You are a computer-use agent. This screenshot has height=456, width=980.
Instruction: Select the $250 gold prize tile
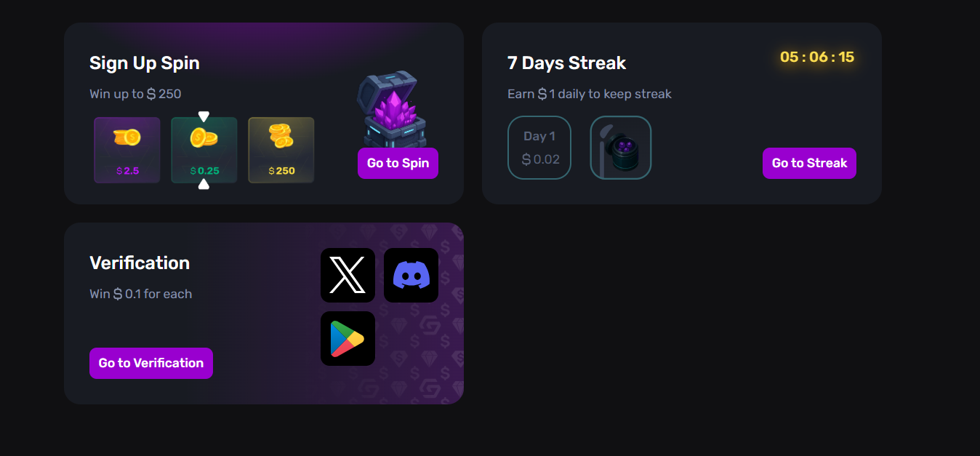click(281, 151)
